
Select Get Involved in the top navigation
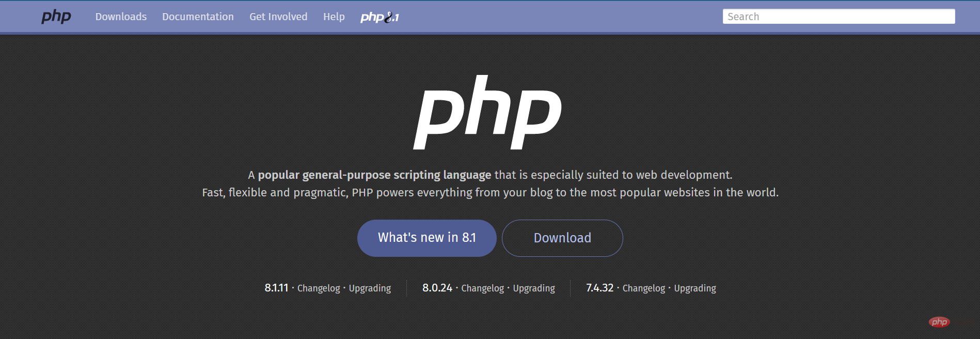pos(278,17)
